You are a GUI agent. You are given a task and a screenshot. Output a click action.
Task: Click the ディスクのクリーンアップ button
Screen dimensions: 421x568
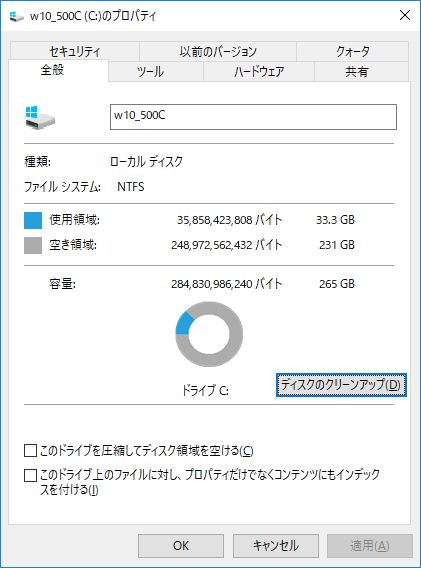(341, 385)
